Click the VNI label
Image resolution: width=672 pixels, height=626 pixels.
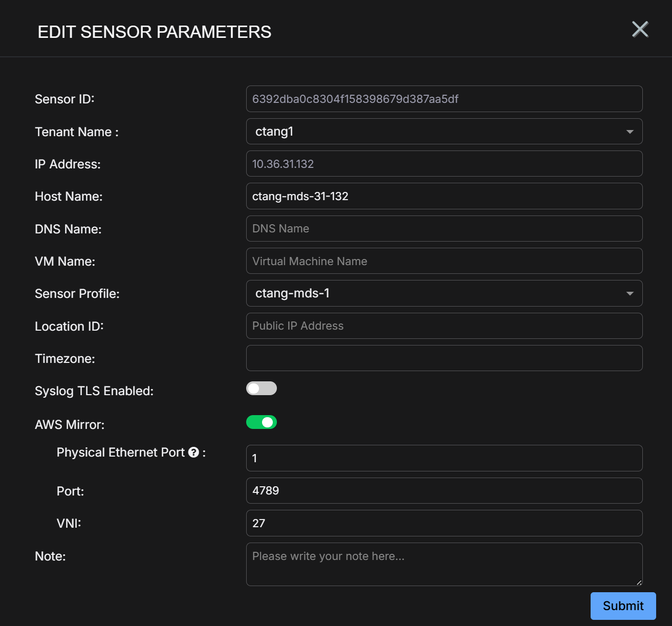tap(69, 523)
